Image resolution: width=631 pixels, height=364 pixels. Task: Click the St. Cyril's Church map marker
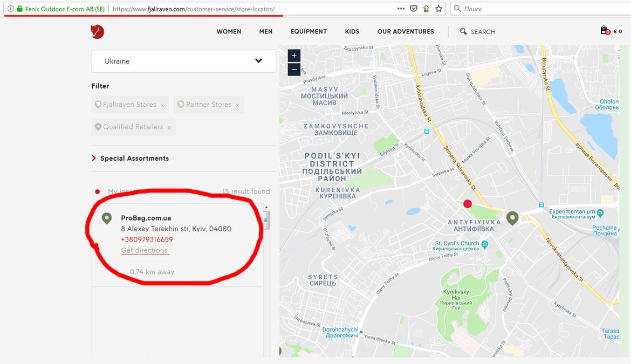coord(485,244)
